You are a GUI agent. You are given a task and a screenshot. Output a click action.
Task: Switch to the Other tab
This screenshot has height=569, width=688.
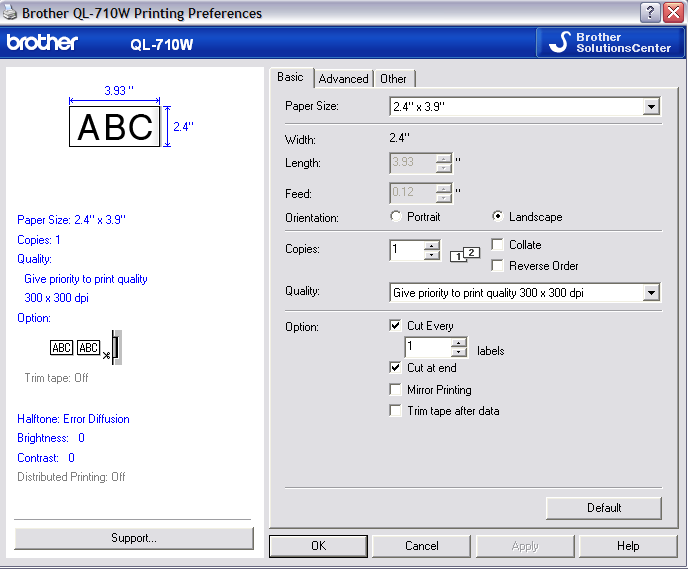[393, 79]
